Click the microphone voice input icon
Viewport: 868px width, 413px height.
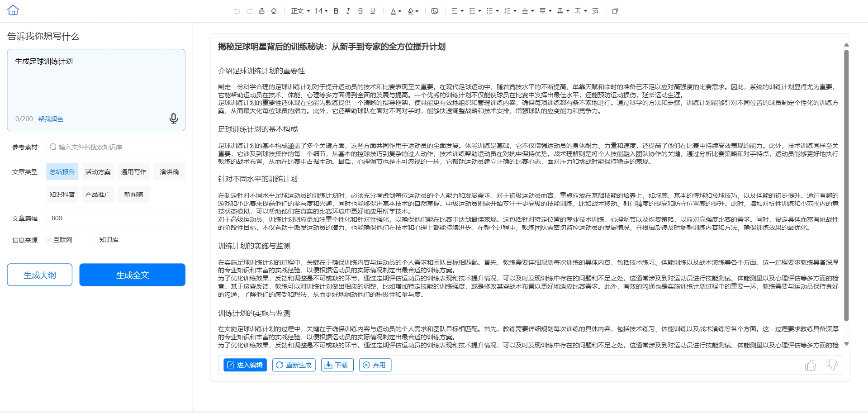coord(173,119)
